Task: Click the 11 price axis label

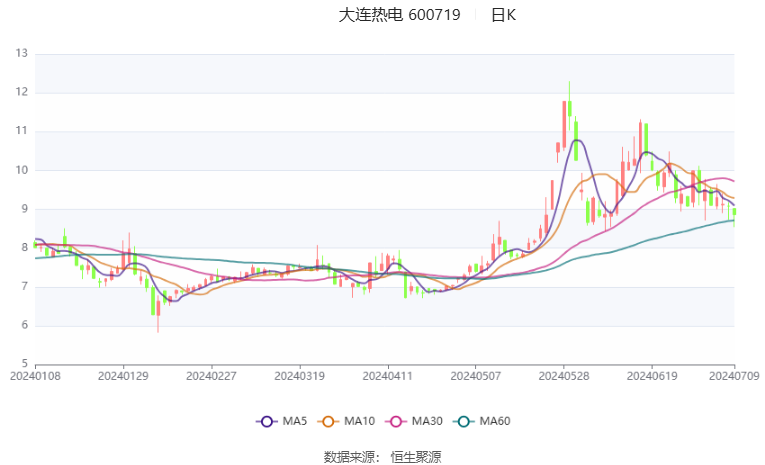Action: (21, 131)
